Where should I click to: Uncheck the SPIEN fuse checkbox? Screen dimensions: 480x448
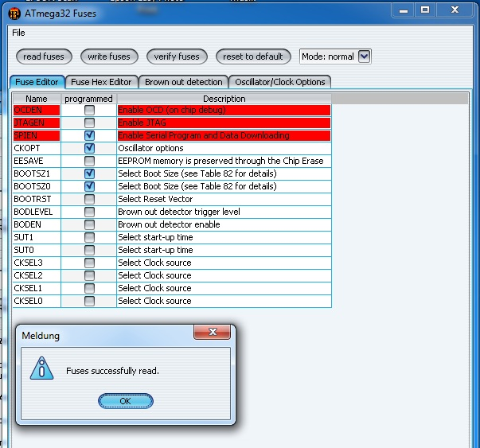coord(89,135)
